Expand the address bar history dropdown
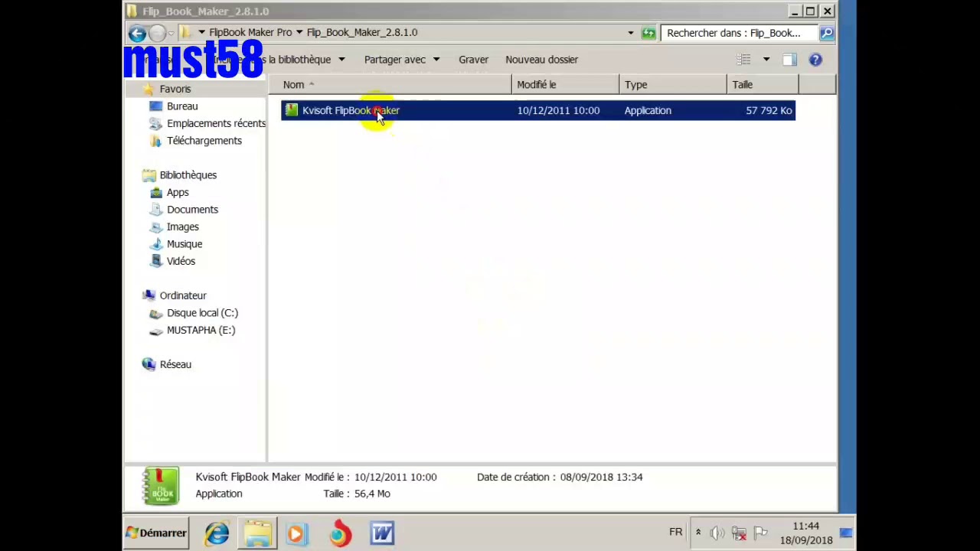The width and height of the screenshot is (980, 551). (631, 33)
